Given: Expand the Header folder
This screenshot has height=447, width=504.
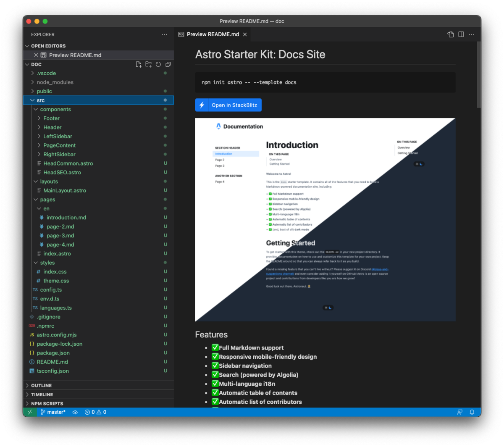Looking at the screenshot, I should tap(98, 127).
